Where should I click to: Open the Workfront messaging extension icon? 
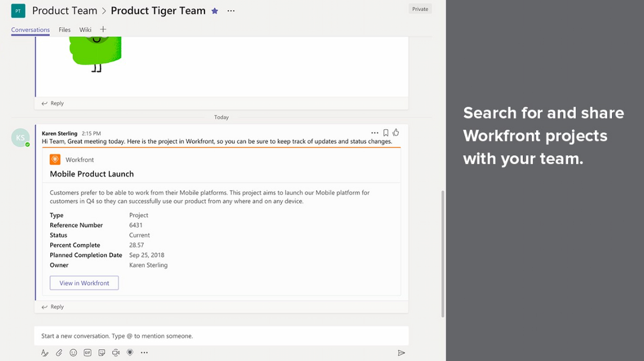click(130, 353)
